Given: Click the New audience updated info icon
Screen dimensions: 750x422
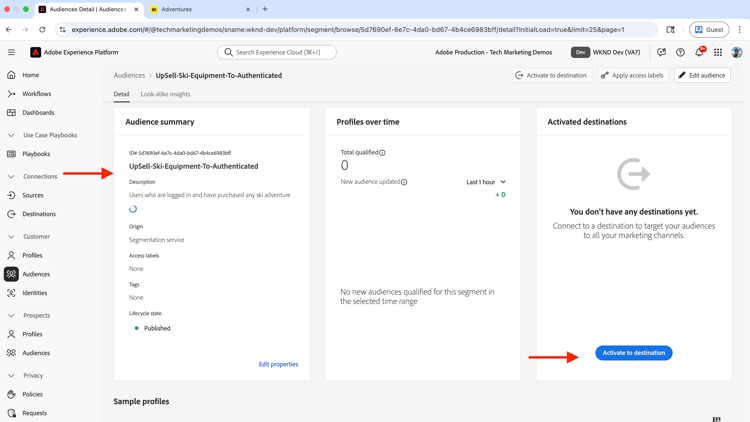Looking at the screenshot, I should click(404, 182).
